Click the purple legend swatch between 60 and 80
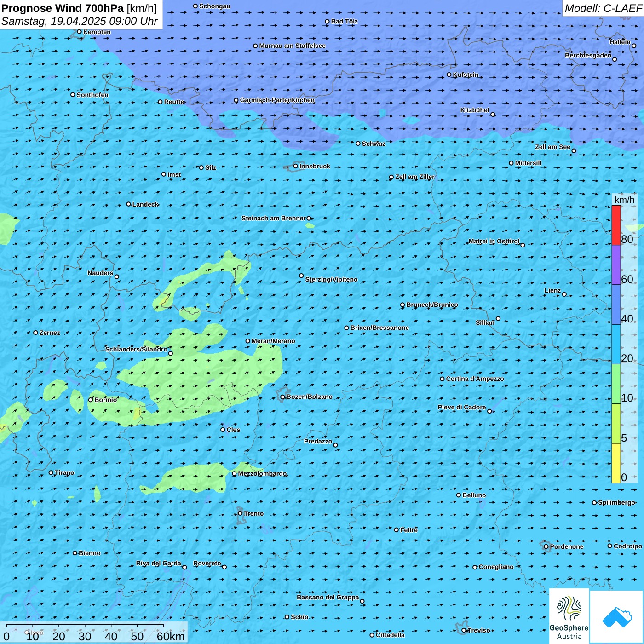This screenshot has width=644, height=644. pos(616,265)
